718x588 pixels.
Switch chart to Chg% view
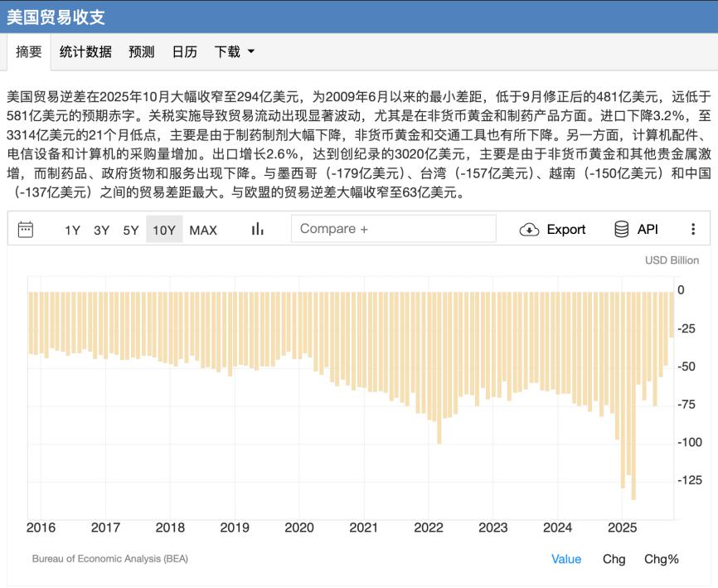(661, 559)
